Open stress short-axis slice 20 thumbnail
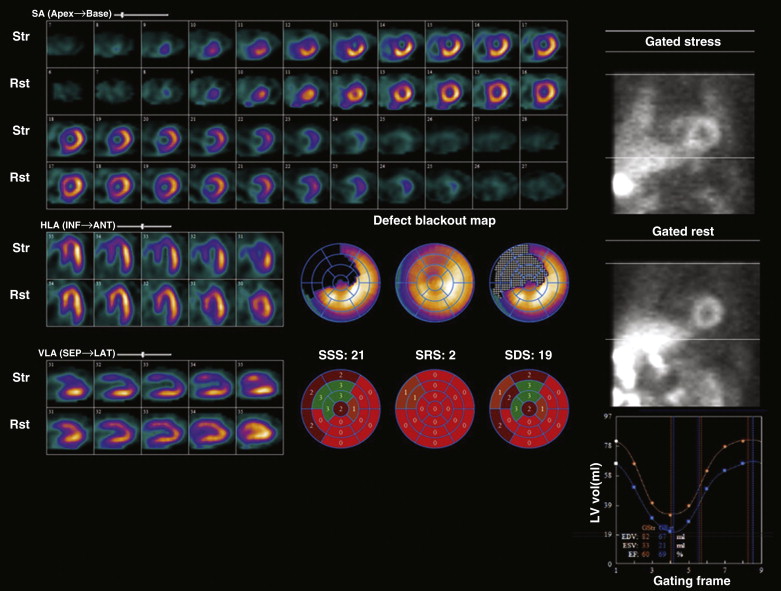 click(x=164, y=137)
